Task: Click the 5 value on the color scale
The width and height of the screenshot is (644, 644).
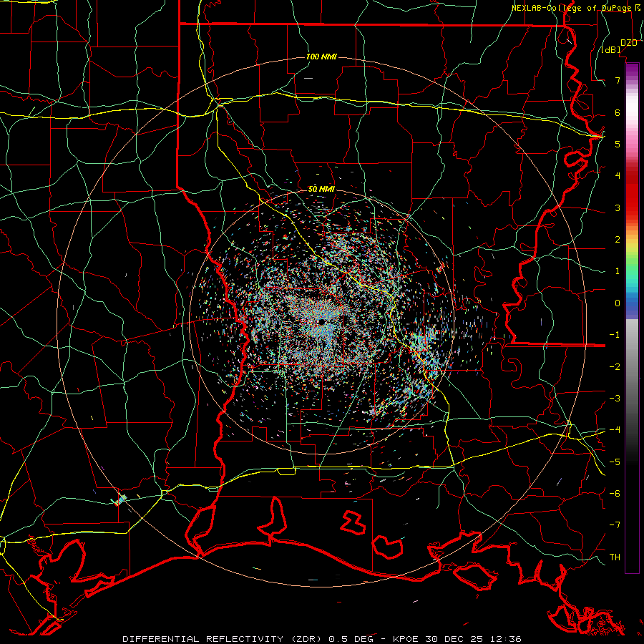Action: pyautogui.click(x=618, y=144)
